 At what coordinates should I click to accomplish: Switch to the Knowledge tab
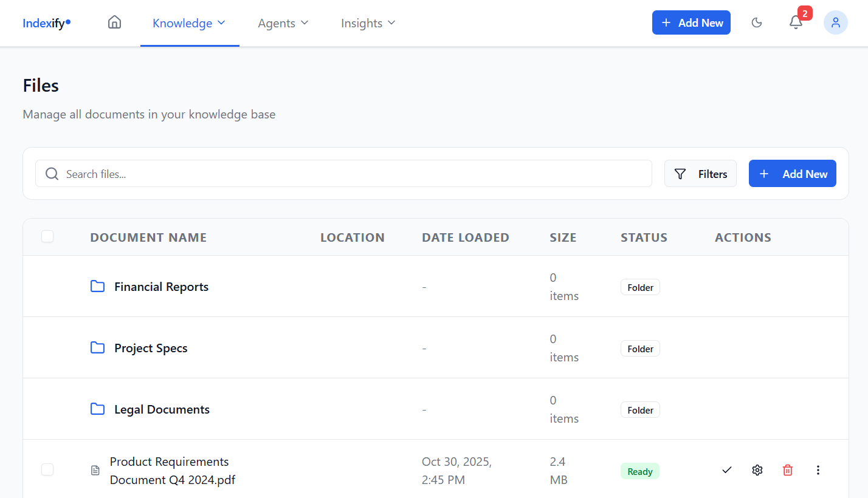pyautogui.click(x=182, y=22)
